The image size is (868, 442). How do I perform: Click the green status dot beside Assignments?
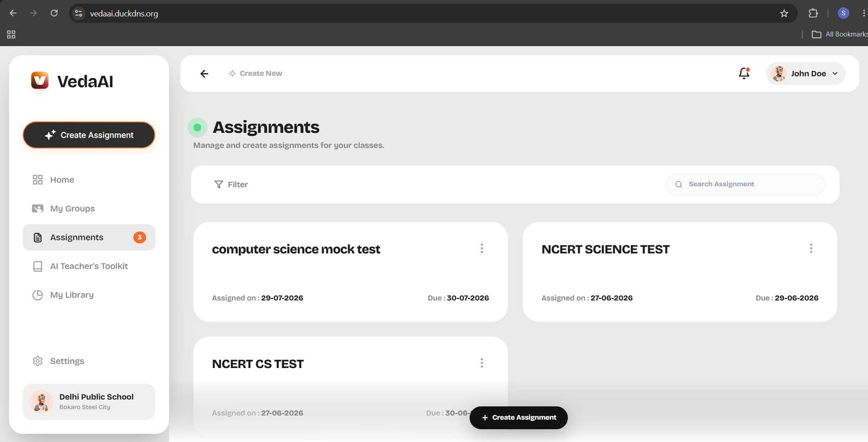197,127
